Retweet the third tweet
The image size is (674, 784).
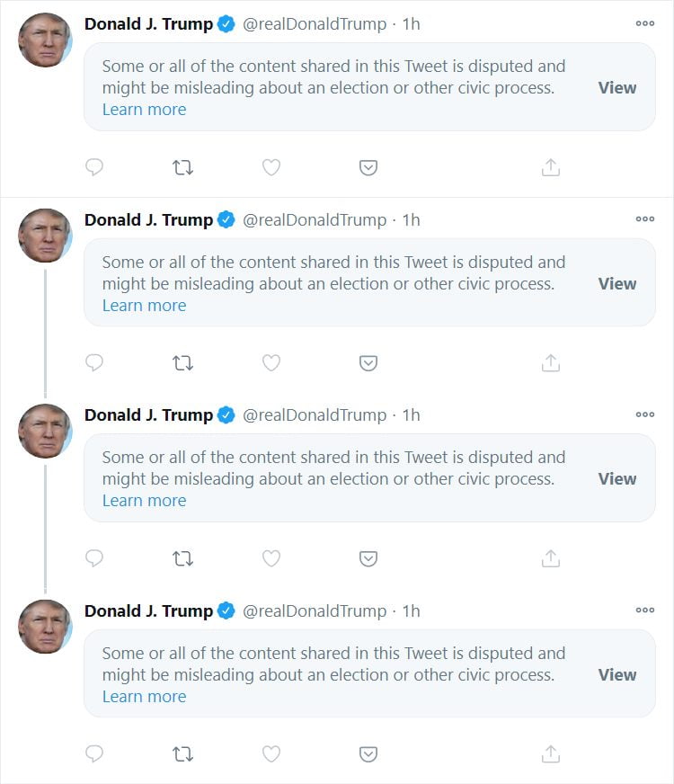point(182,558)
